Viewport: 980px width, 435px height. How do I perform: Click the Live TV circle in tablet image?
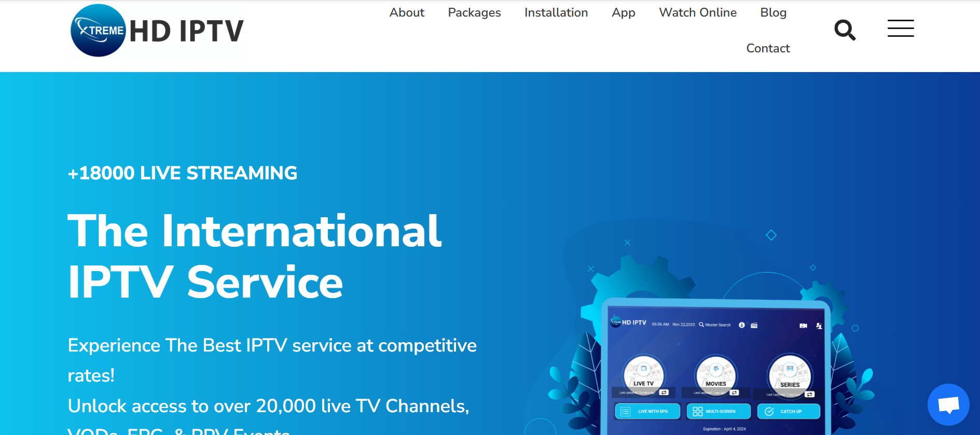[643, 375]
